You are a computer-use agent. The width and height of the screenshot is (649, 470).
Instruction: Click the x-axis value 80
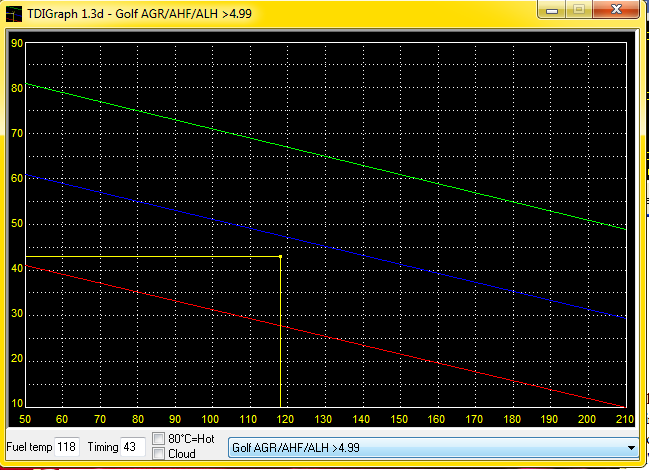click(x=138, y=419)
